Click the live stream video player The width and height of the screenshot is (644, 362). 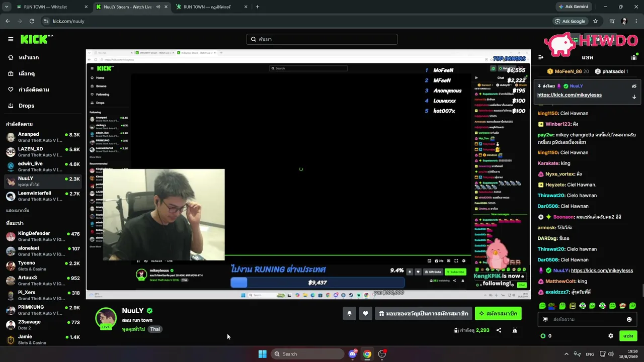coord(308,174)
